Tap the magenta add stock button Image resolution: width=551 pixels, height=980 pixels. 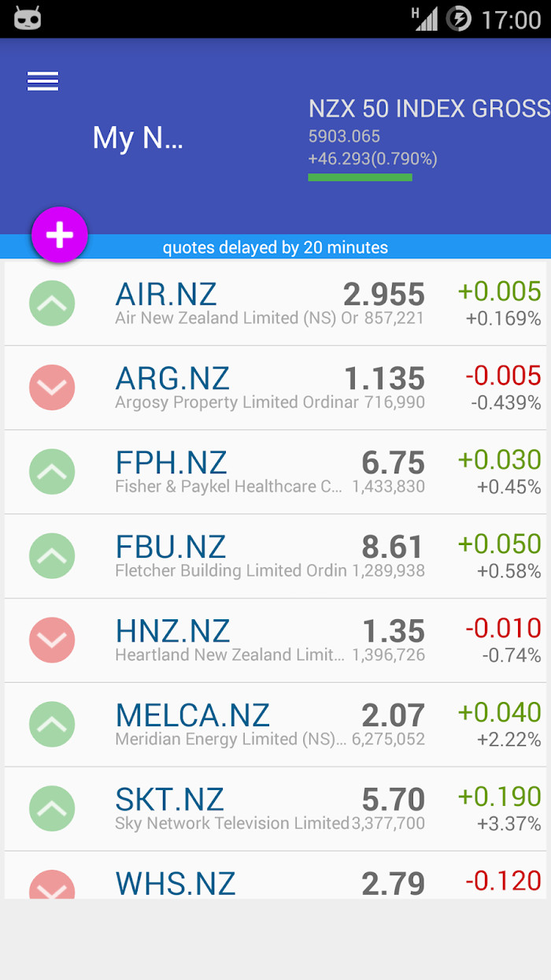tap(60, 235)
